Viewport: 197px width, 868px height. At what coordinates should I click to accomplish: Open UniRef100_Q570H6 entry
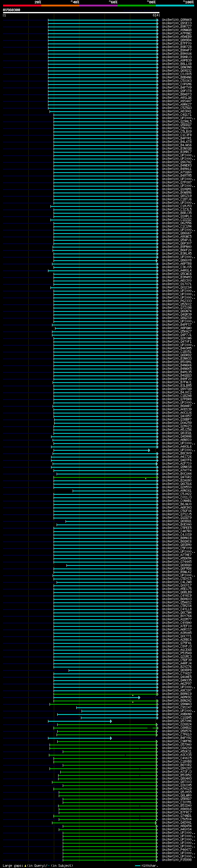coord(177,721)
